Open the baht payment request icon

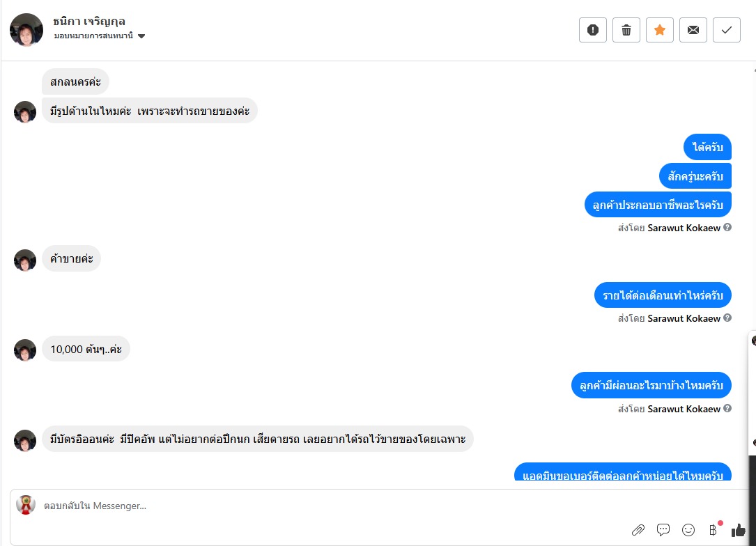tap(713, 530)
